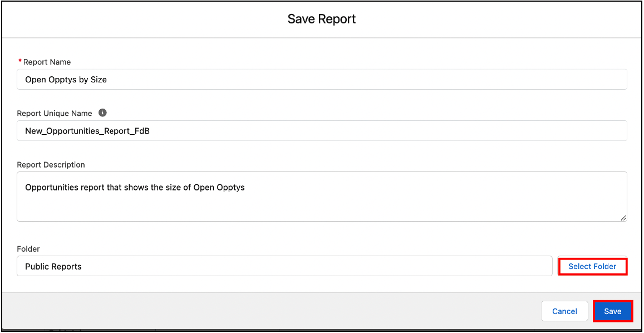Screen dimensions: 644x333
Task: Click the Folder field showing Public Reports
Action: [x=284, y=266]
